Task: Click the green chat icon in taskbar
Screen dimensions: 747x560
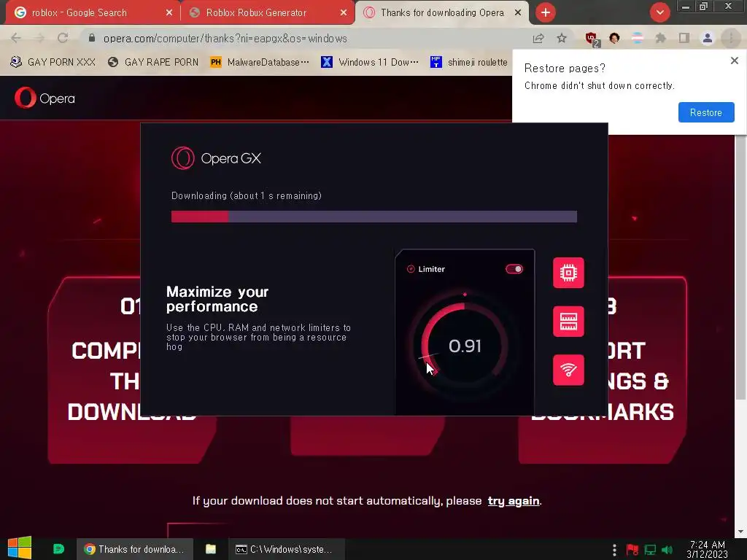Action: (58, 549)
